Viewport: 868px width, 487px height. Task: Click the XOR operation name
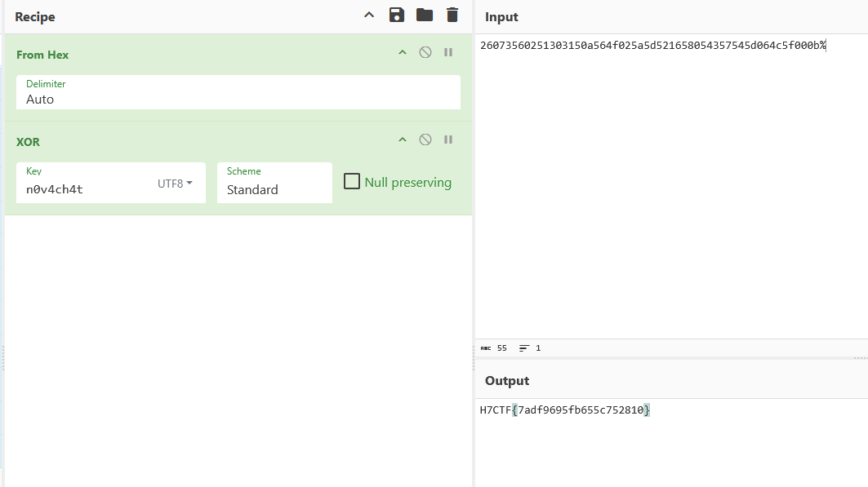coord(29,142)
